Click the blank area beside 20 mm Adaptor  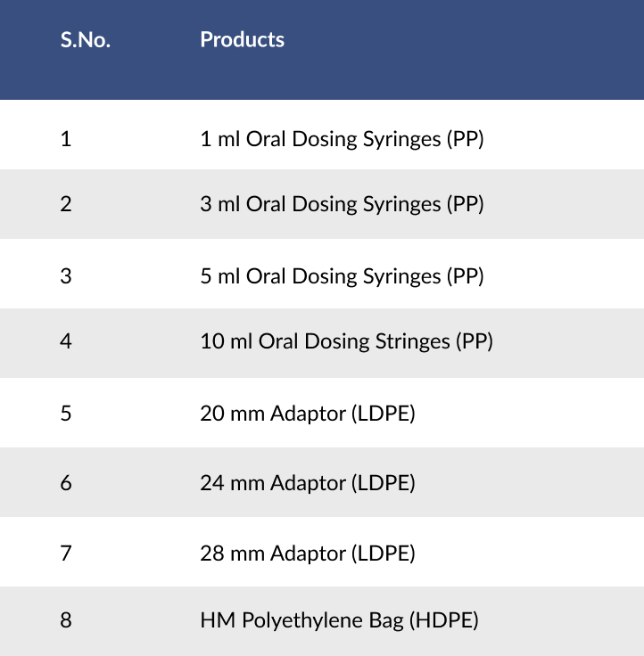click(x=530, y=413)
